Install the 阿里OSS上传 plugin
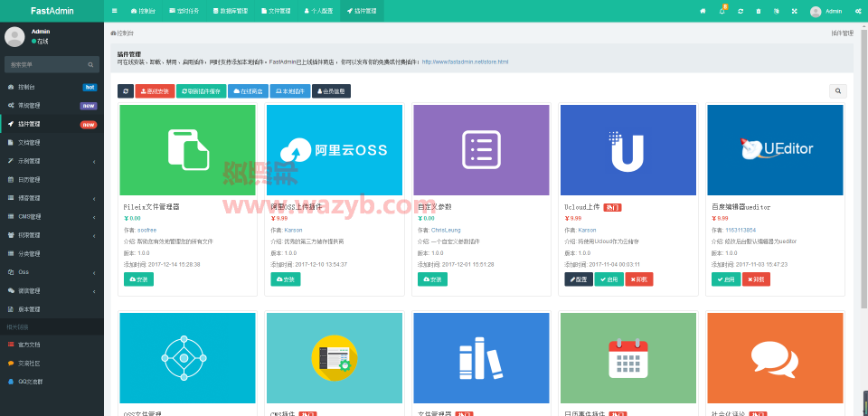Screen dimensions: 868x416 pos(285,279)
